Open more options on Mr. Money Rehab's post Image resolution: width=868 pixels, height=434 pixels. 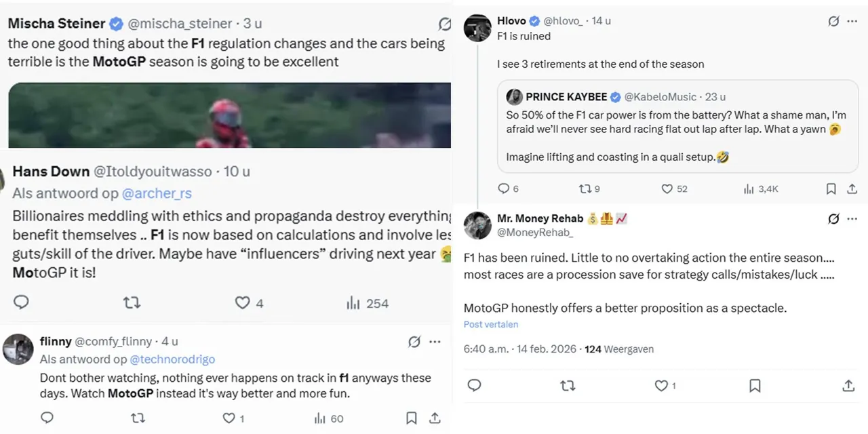[x=852, y=218]
